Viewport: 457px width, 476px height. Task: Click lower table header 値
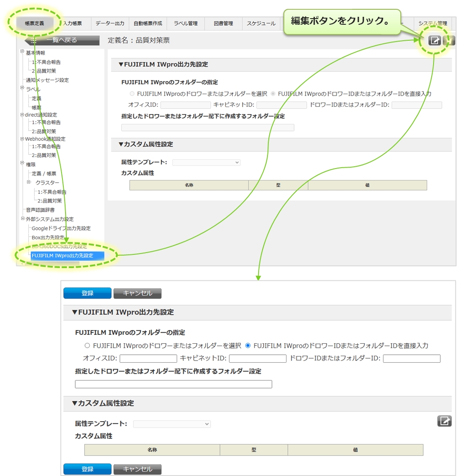356,450
